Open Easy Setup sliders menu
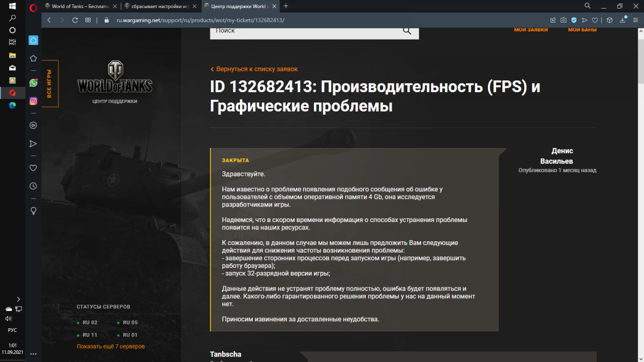Image resolution: width=644 pixels, height=362 pixels. click(635, 20)
